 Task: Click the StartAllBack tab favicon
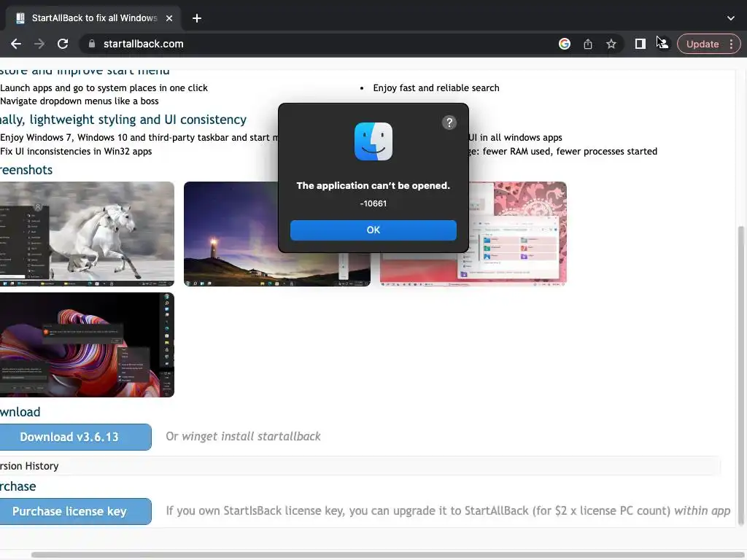(x=20, y=18)
